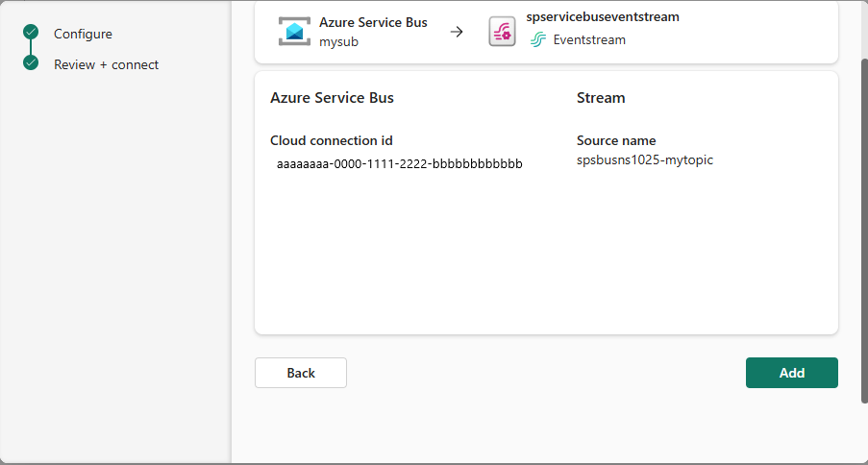Click the Cloud connection id label
This screenshot has width=868, height=465.
click(331, 140)
